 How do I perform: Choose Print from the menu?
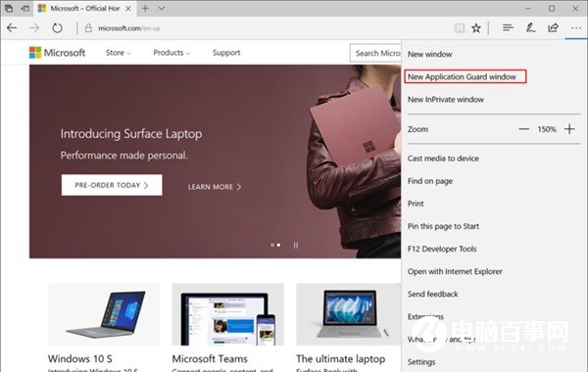416,204
